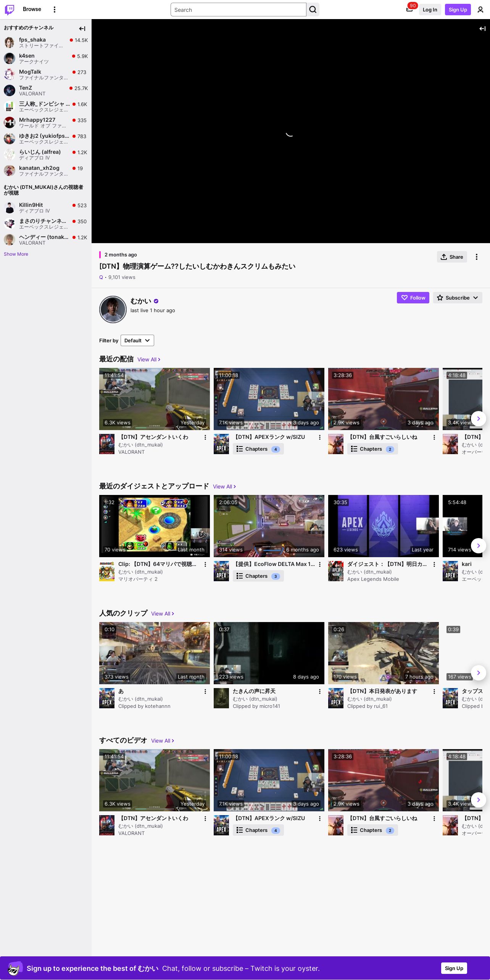Open the Browse navigation item
The image size is (490, 980).
tap(32, 9)
